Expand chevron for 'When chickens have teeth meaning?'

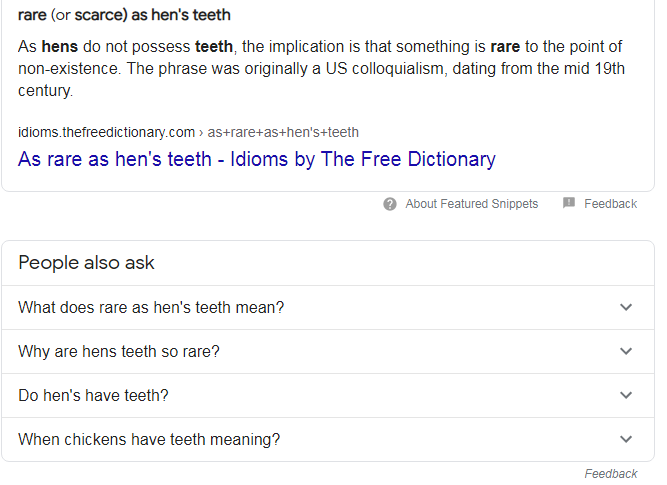point(626,439)
